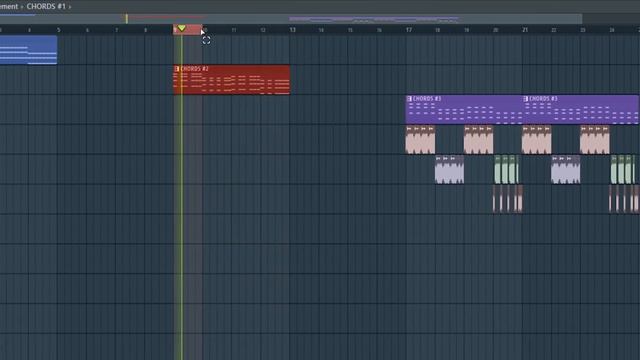Click the yellow playhead triangle in the ruler

182,28
